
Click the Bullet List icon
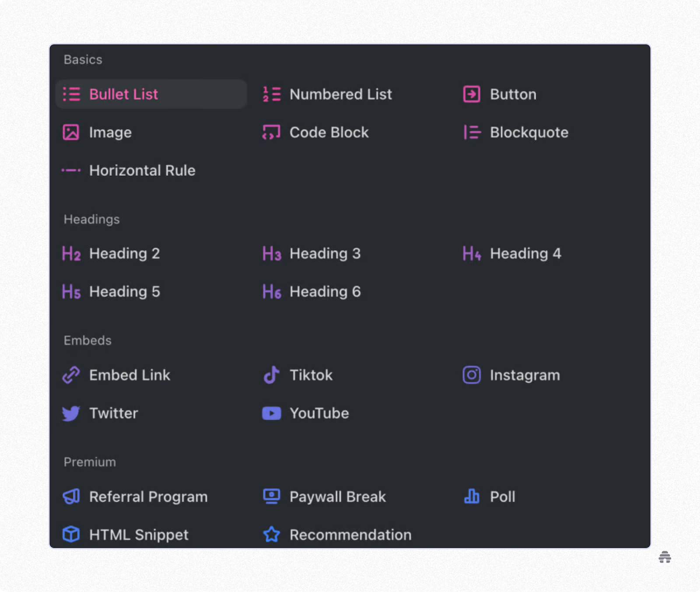pos(71,94)
